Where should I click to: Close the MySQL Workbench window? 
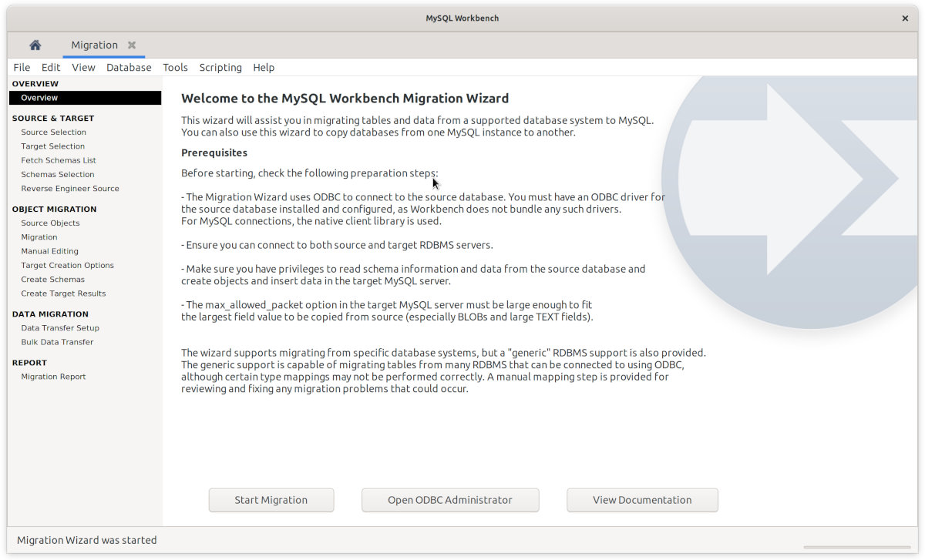[x=905, y=18]
